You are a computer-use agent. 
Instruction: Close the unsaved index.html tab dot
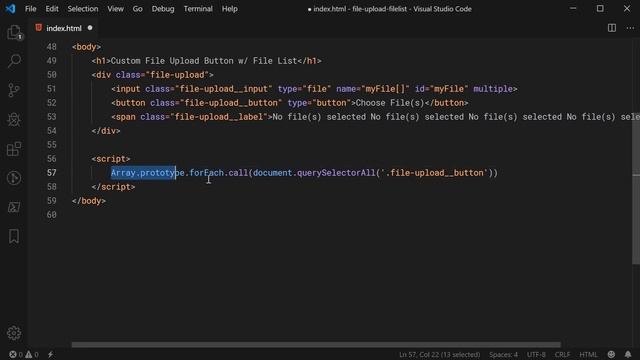click(x=90, y=28)
